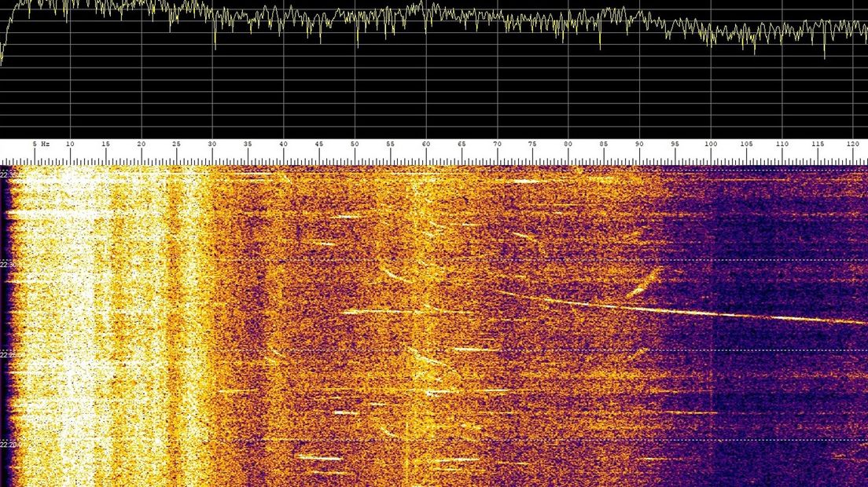This screenshot has width=868, height=487.
Task: Pick the 45 tick on frequency scale
Action: (x=319, y=145)
